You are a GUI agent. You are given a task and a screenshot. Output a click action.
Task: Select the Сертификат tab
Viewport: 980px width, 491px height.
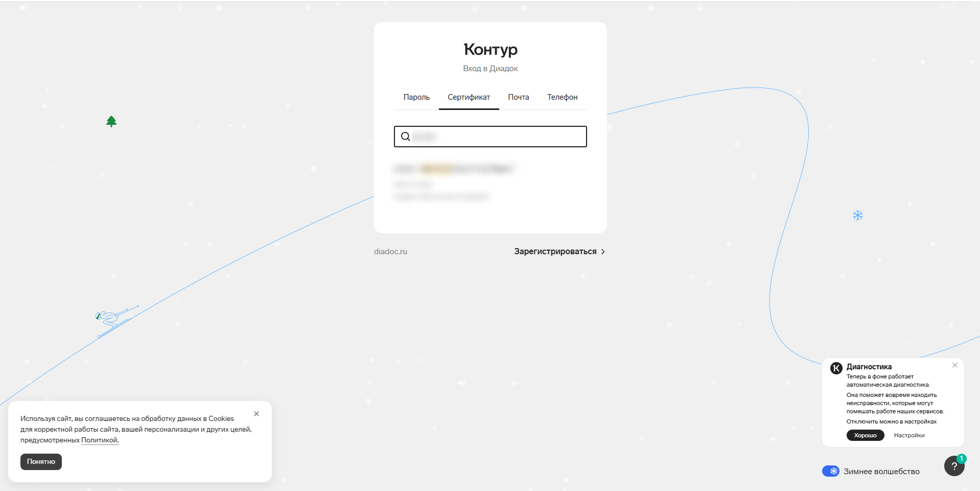(469, 97)
